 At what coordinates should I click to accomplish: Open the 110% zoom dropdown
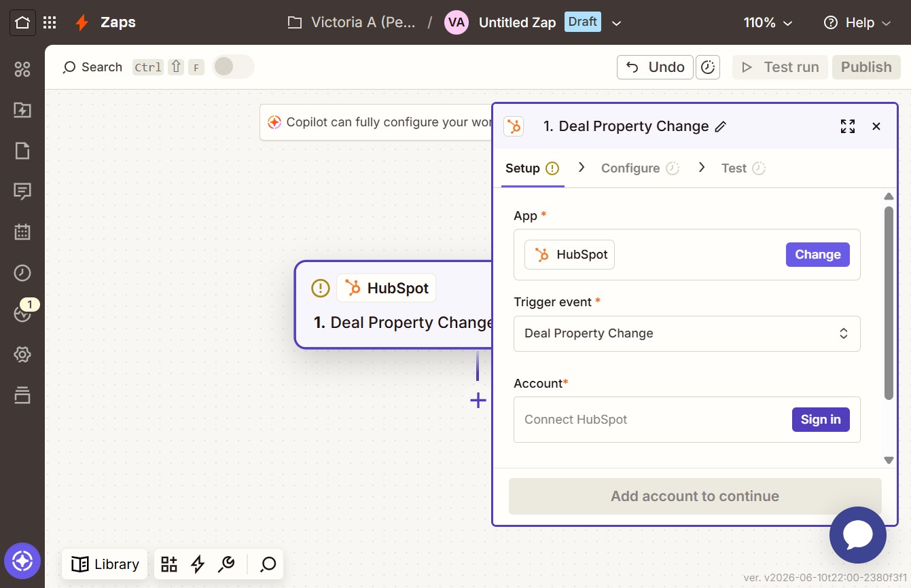768,22
